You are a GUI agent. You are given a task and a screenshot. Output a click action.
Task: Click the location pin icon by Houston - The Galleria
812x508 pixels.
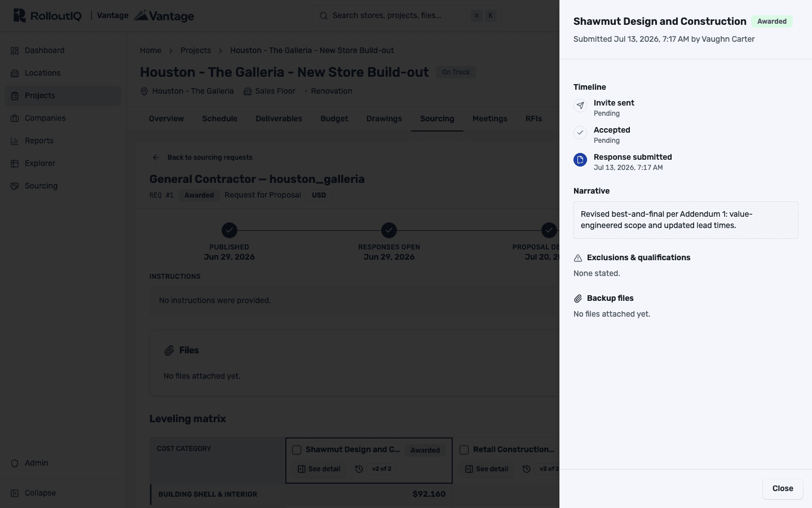pos(144,91)
